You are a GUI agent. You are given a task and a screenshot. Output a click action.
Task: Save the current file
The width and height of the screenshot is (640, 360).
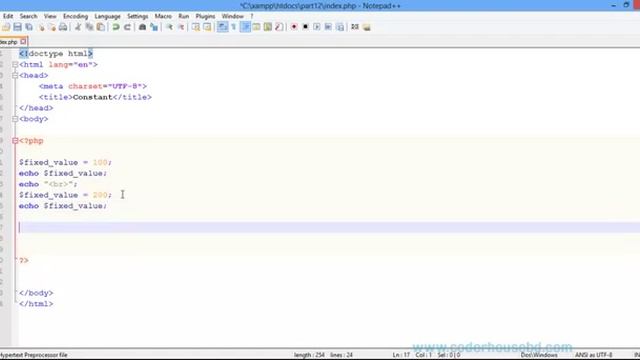17,27
